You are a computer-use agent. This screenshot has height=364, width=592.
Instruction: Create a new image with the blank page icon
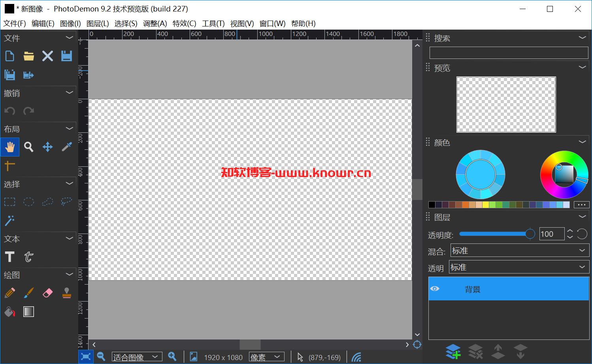pyautogui.click(x=9, y=56)
